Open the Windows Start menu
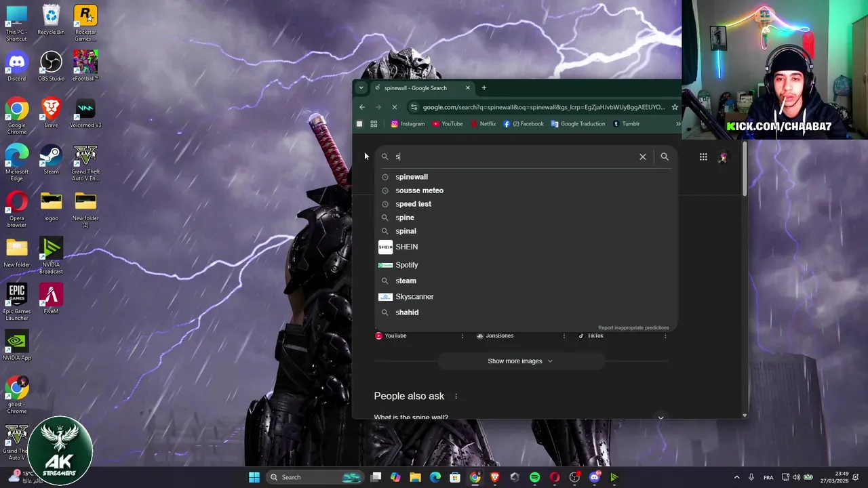 click(254, 477)
